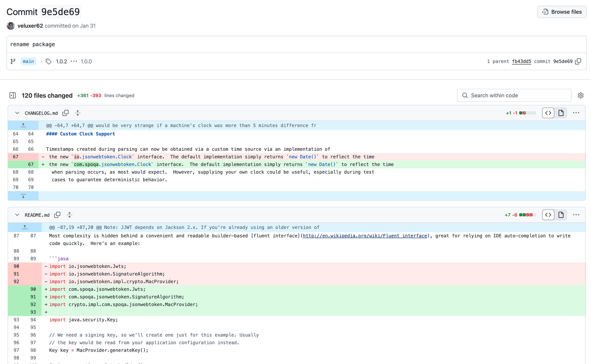Open Wikipedia Fluent interface link

pyautogui.click(x=365, y=236)
